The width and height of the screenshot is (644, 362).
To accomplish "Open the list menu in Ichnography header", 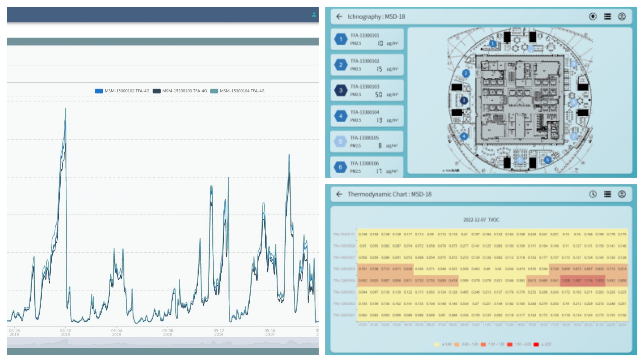I will coord(607,16).
